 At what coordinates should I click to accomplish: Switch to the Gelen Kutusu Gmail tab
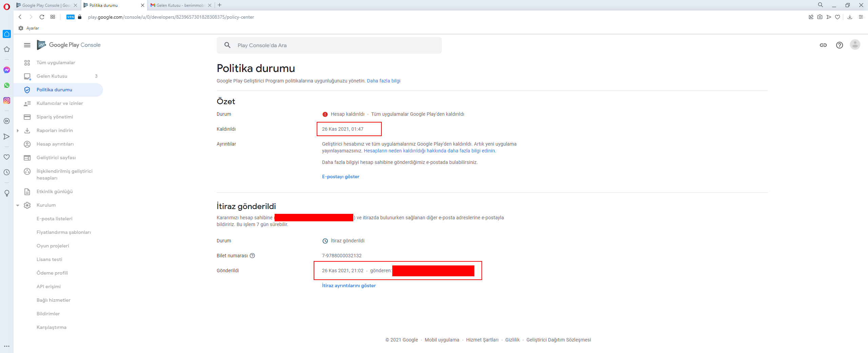[x=182, y=5]
